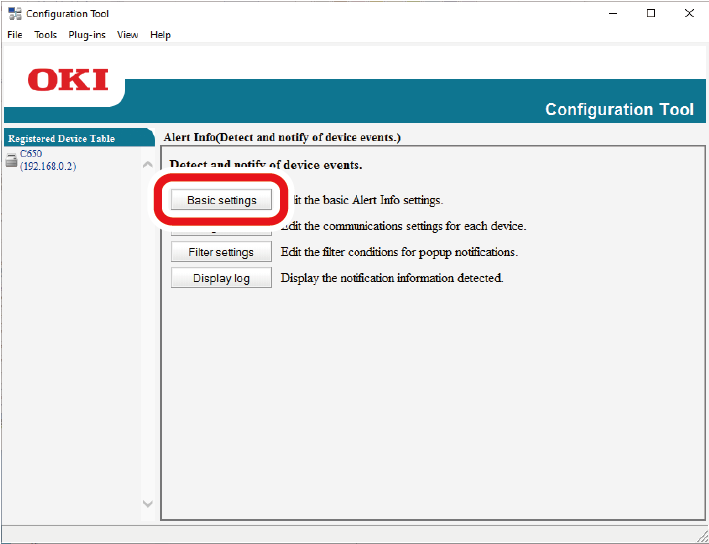Viewport: 709px width, 544px height.
Task: Click the window resize grip in the corner
Action: tap(701, 536)
